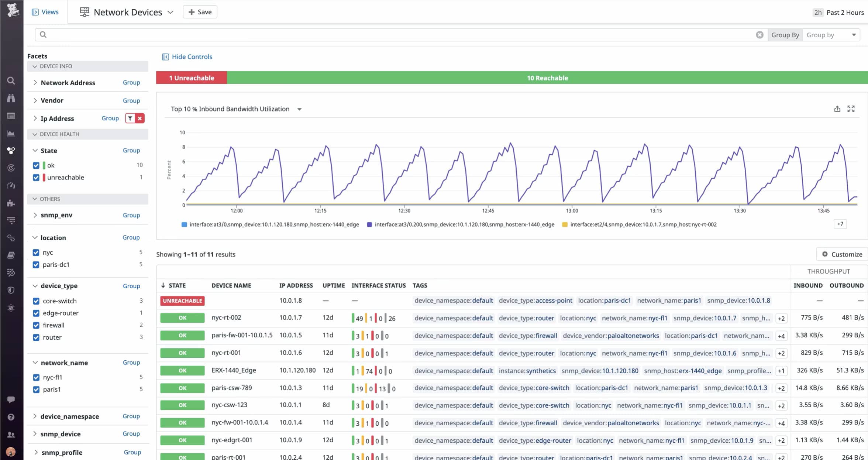Open the Monitors target icon in the sidebar
This screenshot has width=868, height=460.
[x=11, y=168]
